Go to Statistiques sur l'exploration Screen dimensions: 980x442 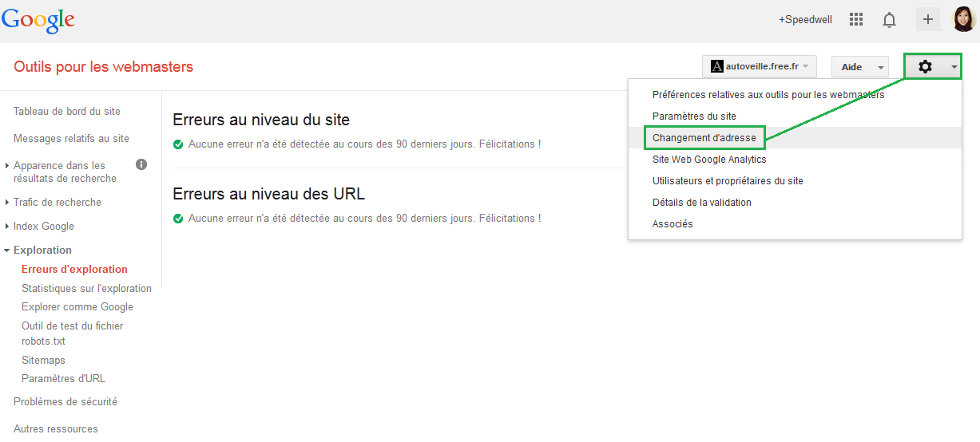86,288
